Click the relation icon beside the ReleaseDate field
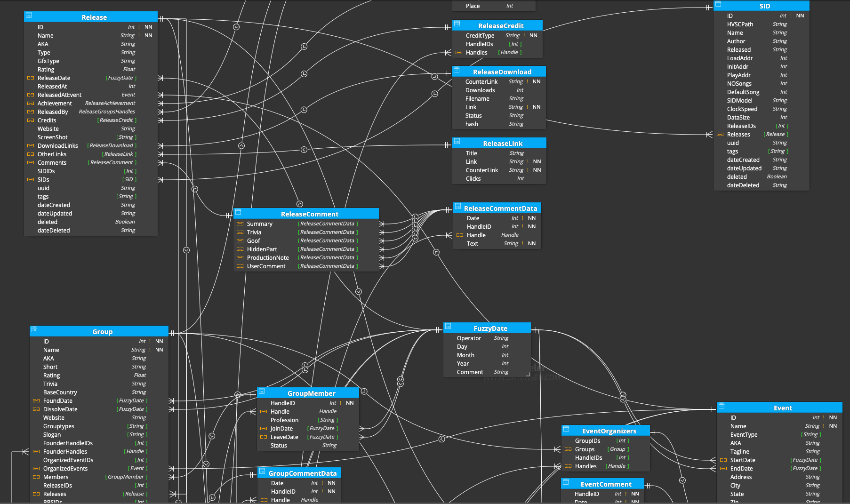The height and width of the screenshot is (504, 850). pos(31,78)
